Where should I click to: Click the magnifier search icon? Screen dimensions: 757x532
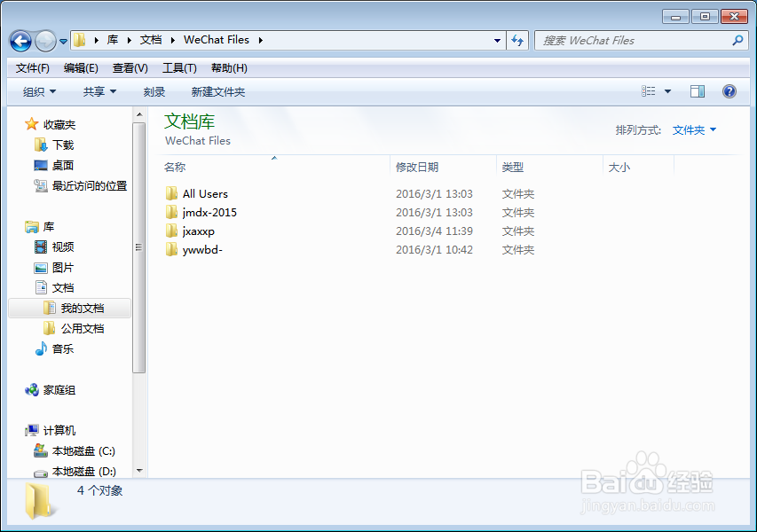coord(737,41)
